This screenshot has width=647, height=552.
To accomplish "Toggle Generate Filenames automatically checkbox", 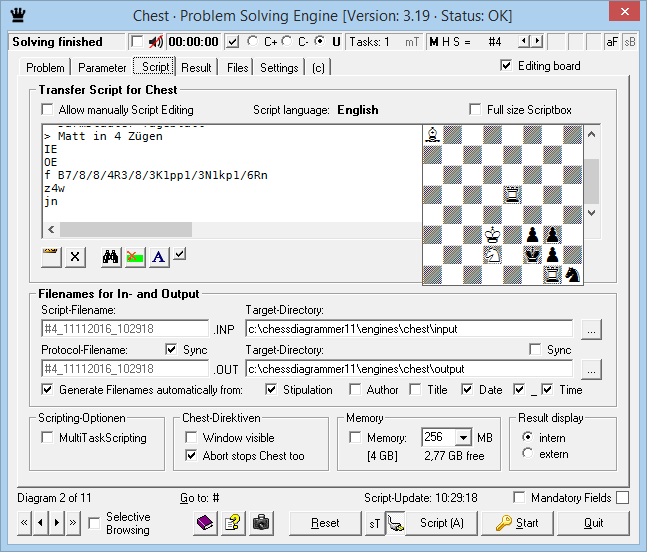I will coord(47,389).
